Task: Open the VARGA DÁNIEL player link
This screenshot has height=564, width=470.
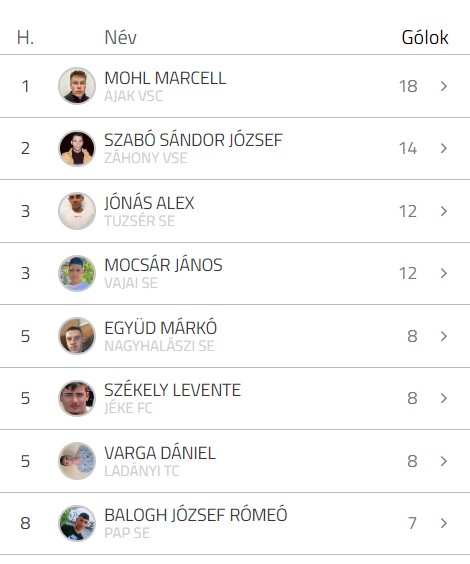Action: coord(160,453)
